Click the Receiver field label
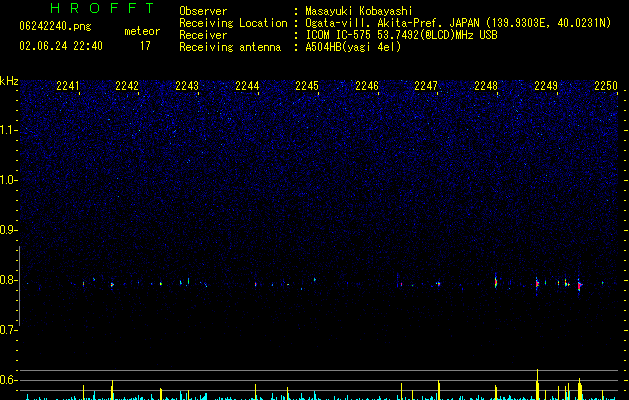The width and height of the screenshot is (629, 400). [x=203, y=35]
